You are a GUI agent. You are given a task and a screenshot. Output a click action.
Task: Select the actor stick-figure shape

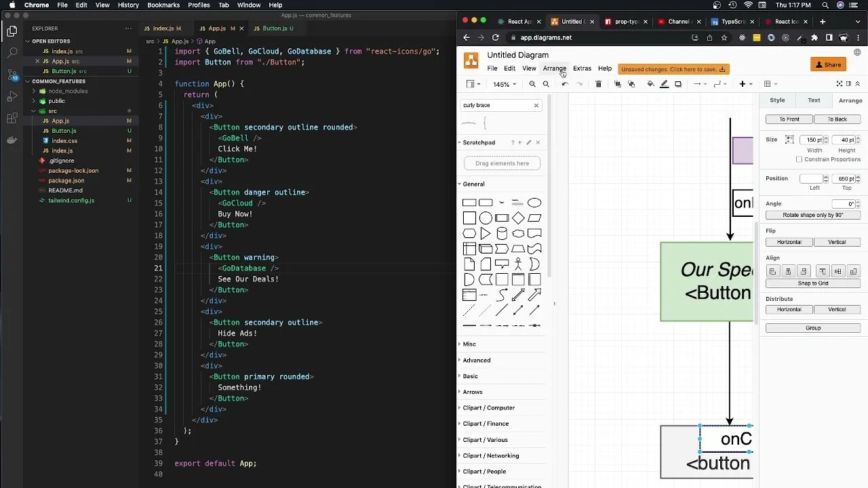click(518, 264)
